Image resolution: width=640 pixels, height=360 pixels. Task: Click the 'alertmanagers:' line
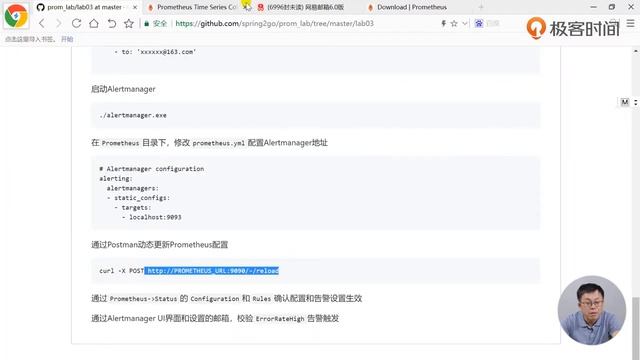coord(133,188)
